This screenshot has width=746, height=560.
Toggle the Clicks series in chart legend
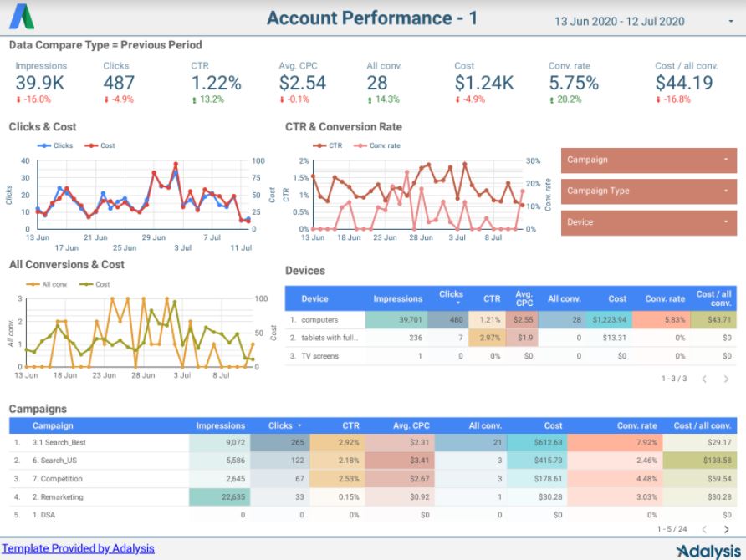point(57,145)
